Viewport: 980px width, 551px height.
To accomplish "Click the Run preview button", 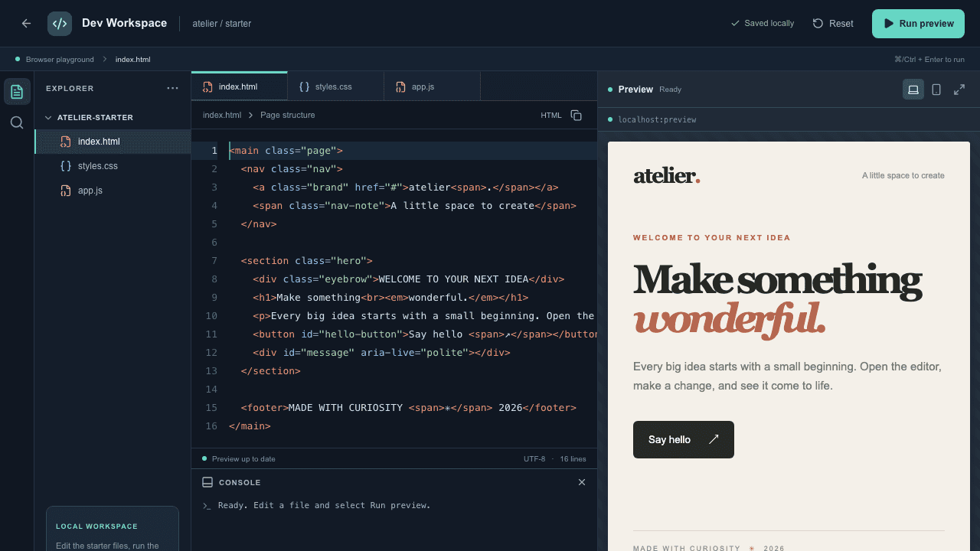I will [918, 24].
